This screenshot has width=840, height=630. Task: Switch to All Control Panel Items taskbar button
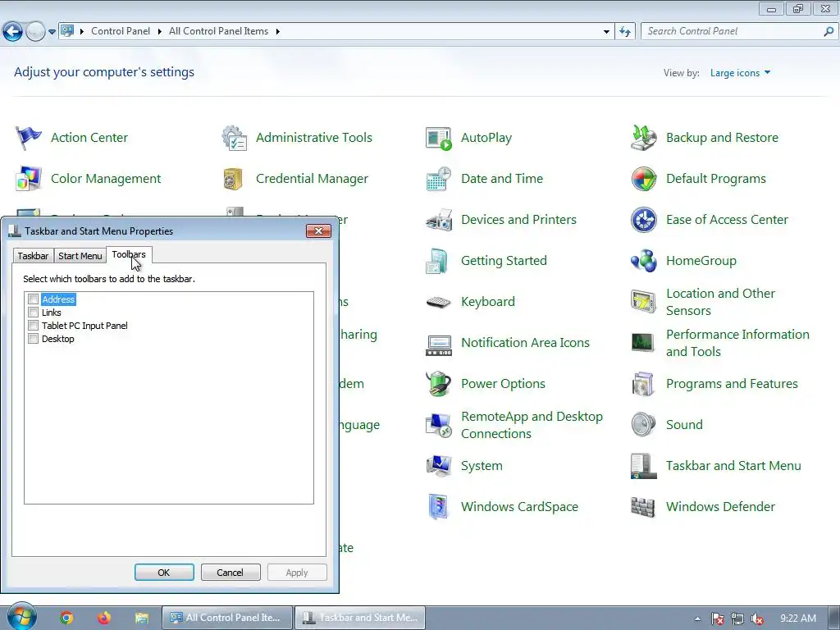(228, 618)
